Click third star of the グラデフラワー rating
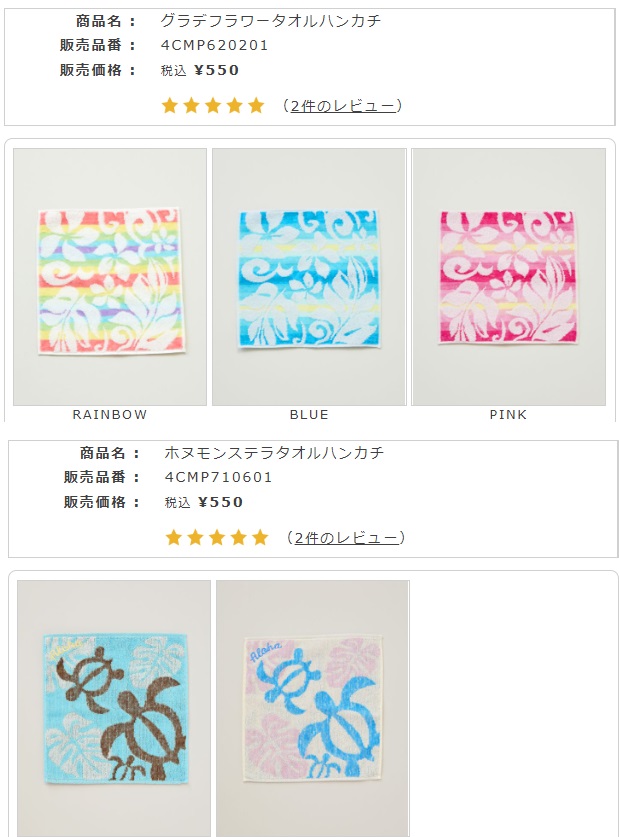This screenshot has height=837, width=619. (x=213, y=105)
